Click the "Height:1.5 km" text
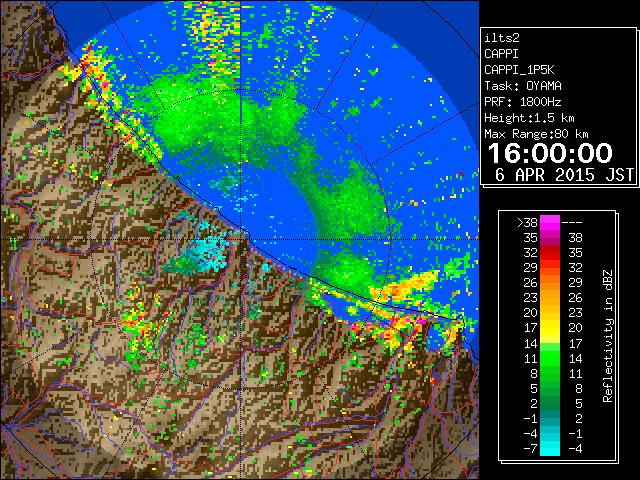This screenshot has height=480, width=640. pos(529,118)
